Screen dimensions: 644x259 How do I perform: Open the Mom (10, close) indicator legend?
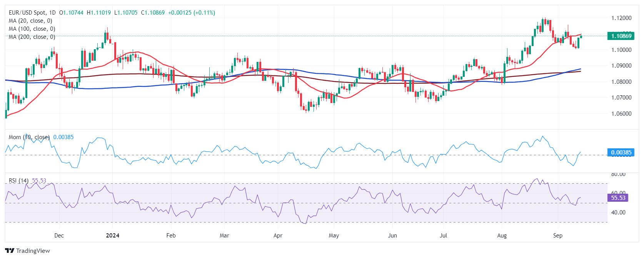tap(29, 137)
